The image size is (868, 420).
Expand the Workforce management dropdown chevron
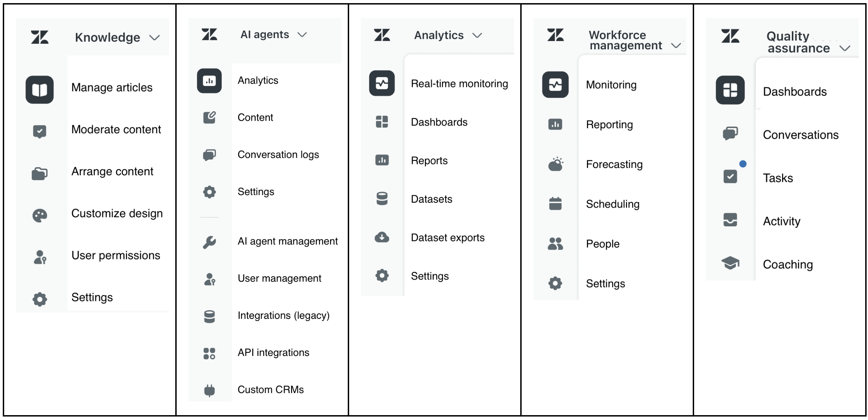pyautogui.click(x=676, y=46)
